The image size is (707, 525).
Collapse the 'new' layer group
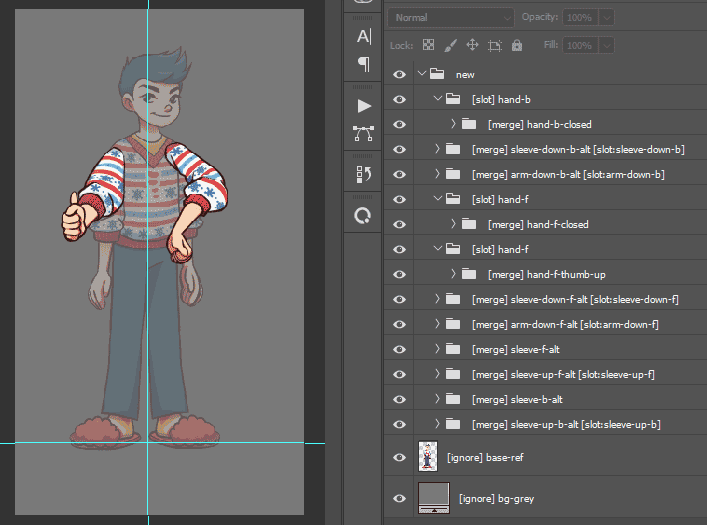click(x=422, y=74)
